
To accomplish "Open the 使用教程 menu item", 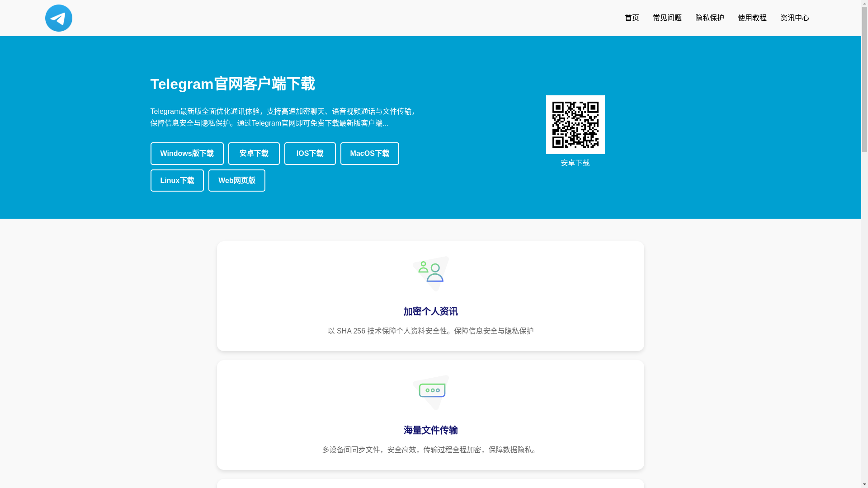I will tap(752, 18).
